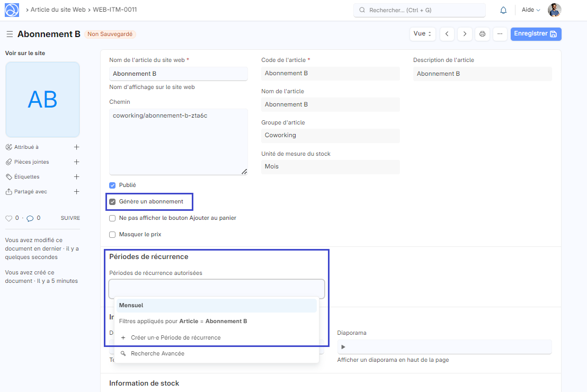Choose Créer un·e Période de récurrence option
The width and height of the screenshot is (587, 392).
[175, 337]
